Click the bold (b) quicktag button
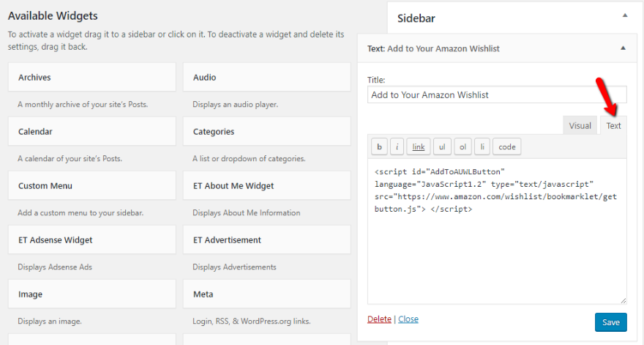This screenshot has width=644, height=345. click(380, 147)
